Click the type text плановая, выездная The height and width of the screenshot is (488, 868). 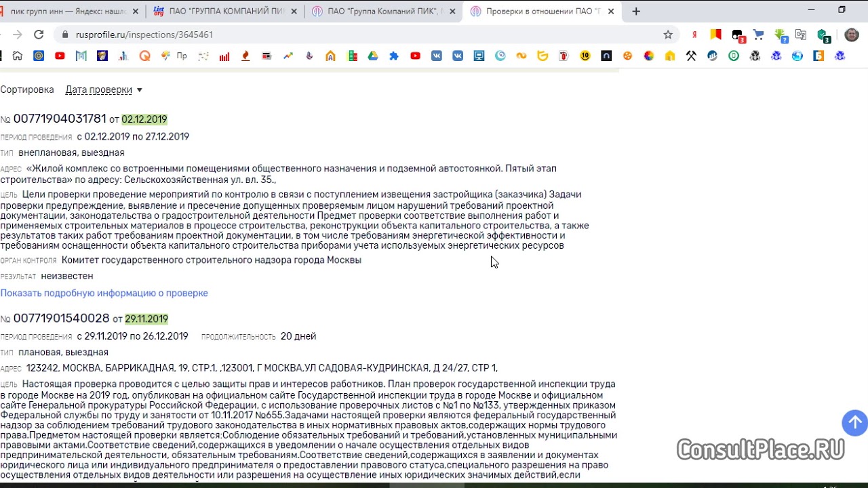[x=63, y=352]
